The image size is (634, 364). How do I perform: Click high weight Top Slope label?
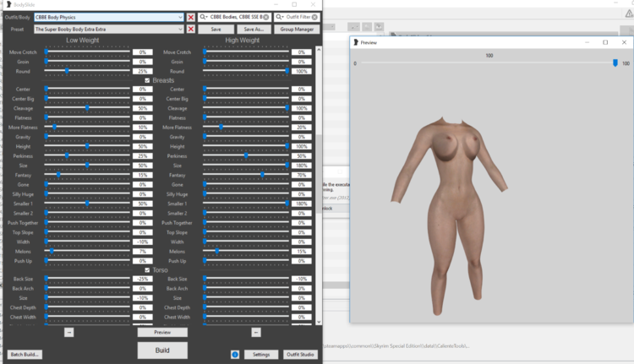pyautogui.click(x=177, y=232)
